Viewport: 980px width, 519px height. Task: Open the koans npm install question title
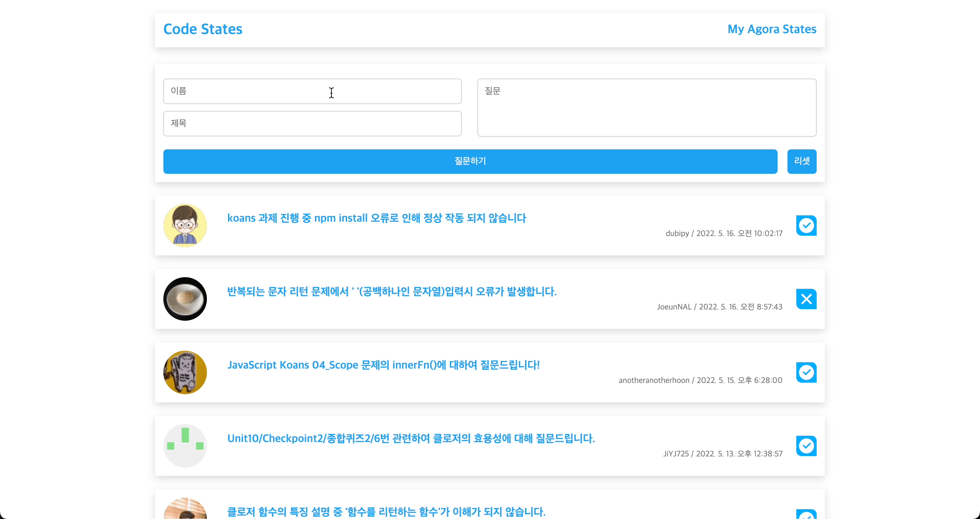[x=376, y=218]
